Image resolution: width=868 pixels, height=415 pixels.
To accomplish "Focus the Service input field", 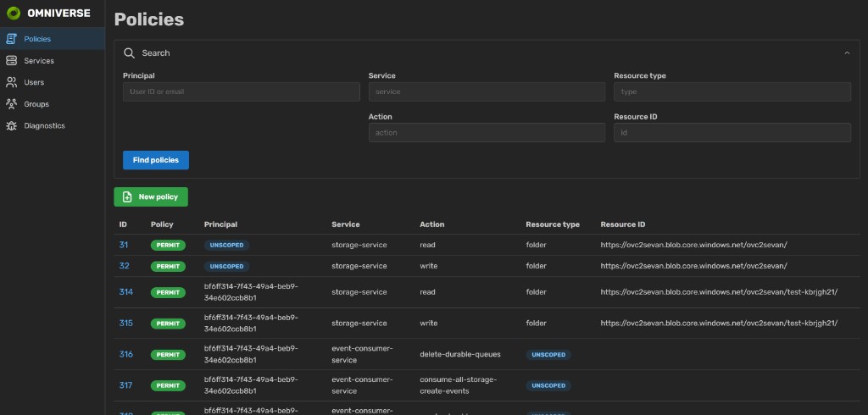I will [x=487, y=91].
